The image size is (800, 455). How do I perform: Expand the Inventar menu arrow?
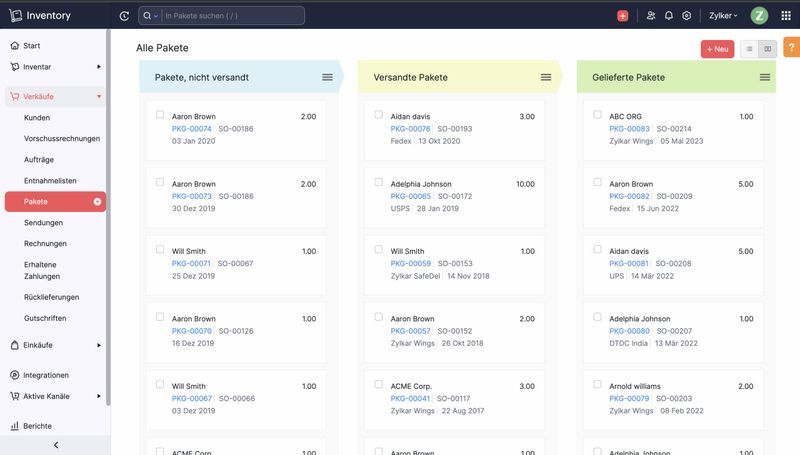(99, 67)
